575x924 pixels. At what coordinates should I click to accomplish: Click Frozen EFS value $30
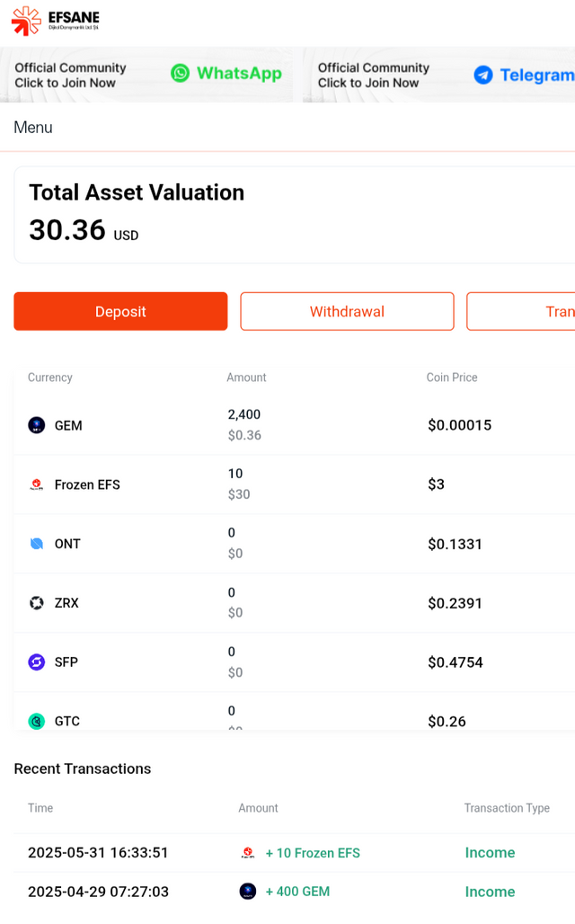click(239, 493)
